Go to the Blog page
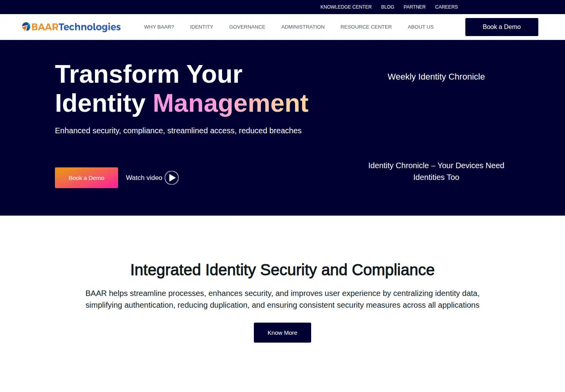Viewport: 565px width, 392px height. coord(388,7)
